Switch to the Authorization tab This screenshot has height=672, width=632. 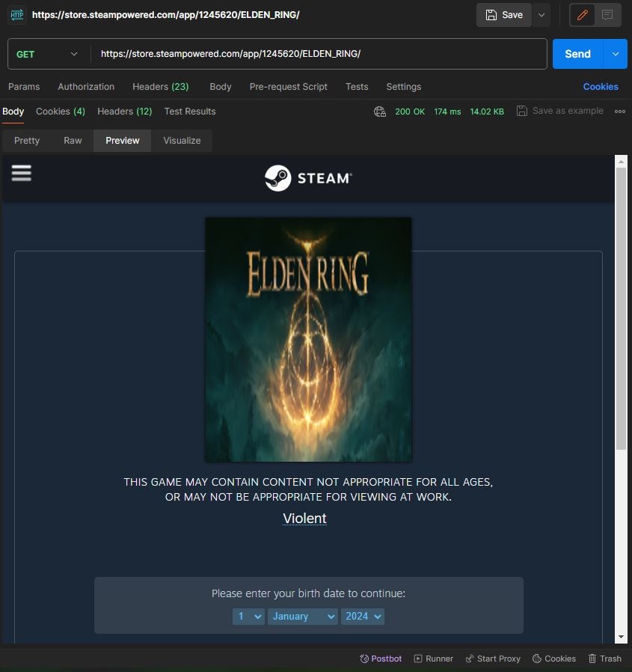point(86,87)
